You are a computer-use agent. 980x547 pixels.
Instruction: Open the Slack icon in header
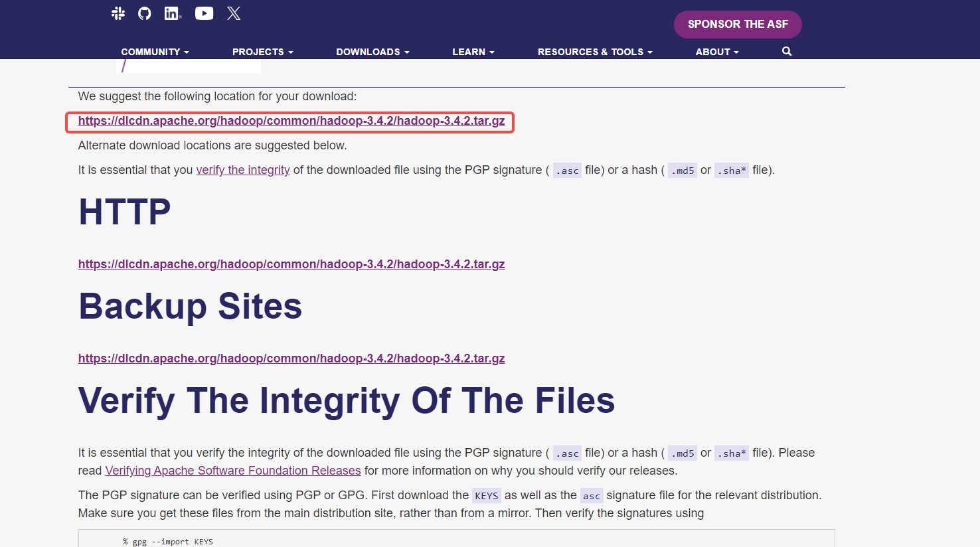click(x=118, y=13)
